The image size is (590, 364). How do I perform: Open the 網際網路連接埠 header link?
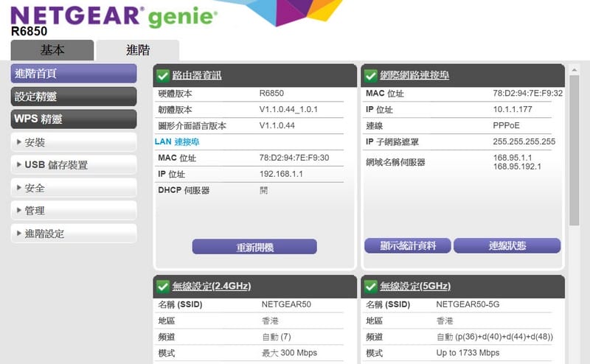(x=414, y=75)
